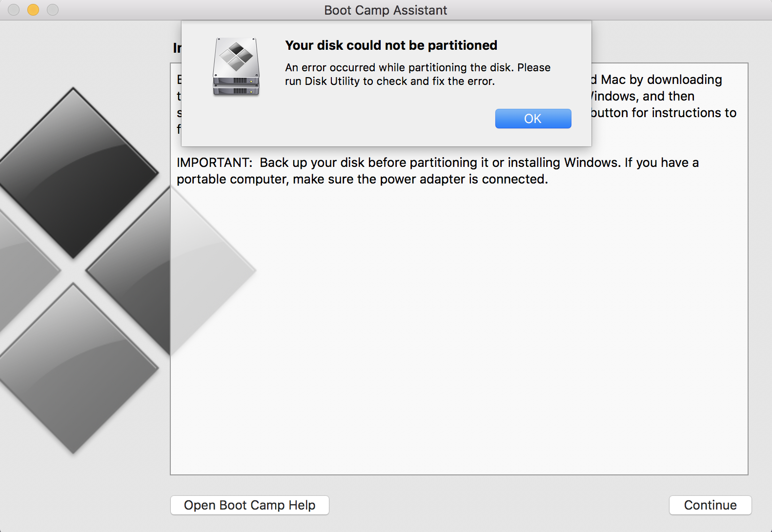
Task: Click OK to dismiss the partition error
Action: [x=533, y=119]
